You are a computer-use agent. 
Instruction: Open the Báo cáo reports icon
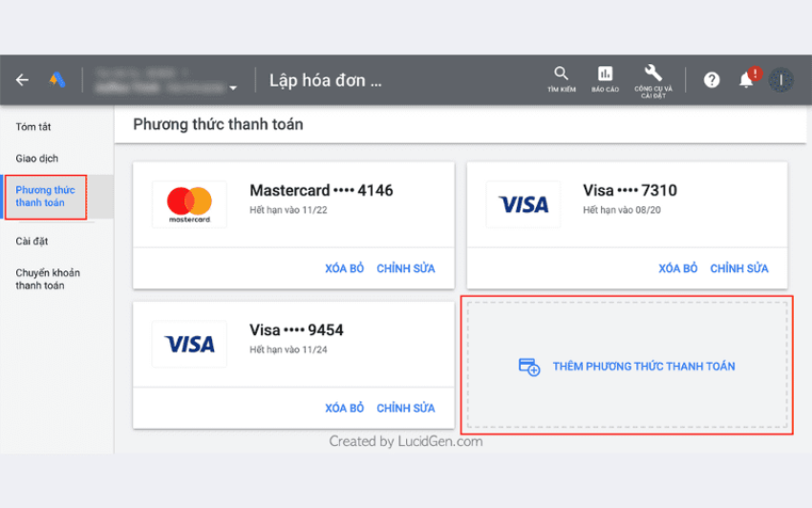(605, 79)
